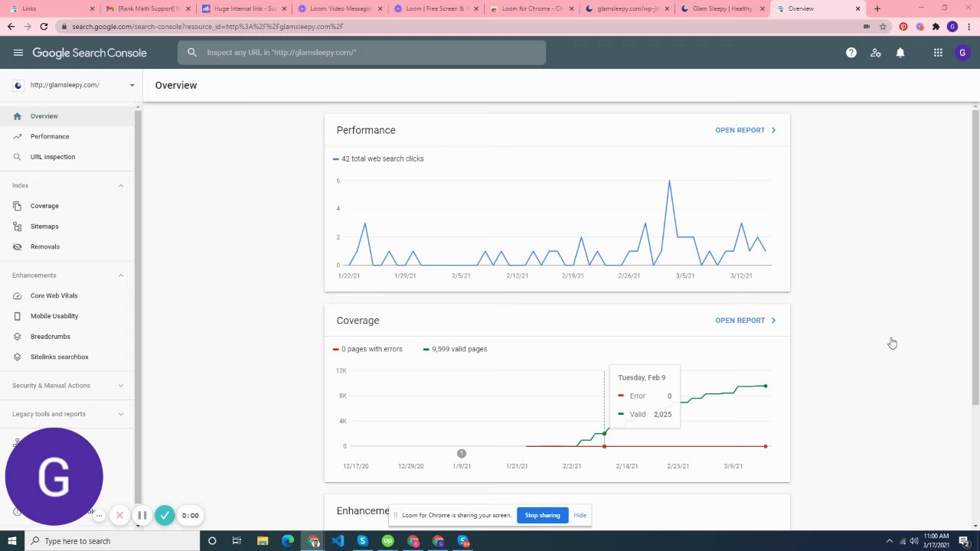
Task: Open the Search Console hamburger menu
Action: pyautogui.click(x=18, y=53)
